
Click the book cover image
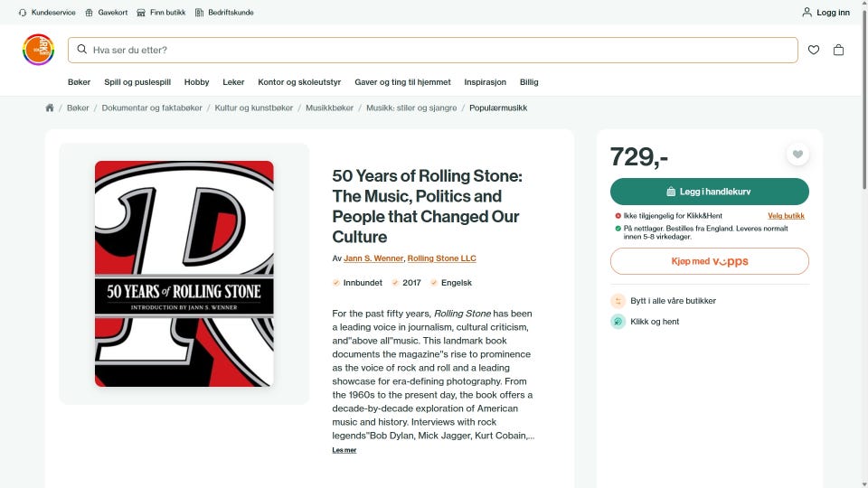point(184,274)
